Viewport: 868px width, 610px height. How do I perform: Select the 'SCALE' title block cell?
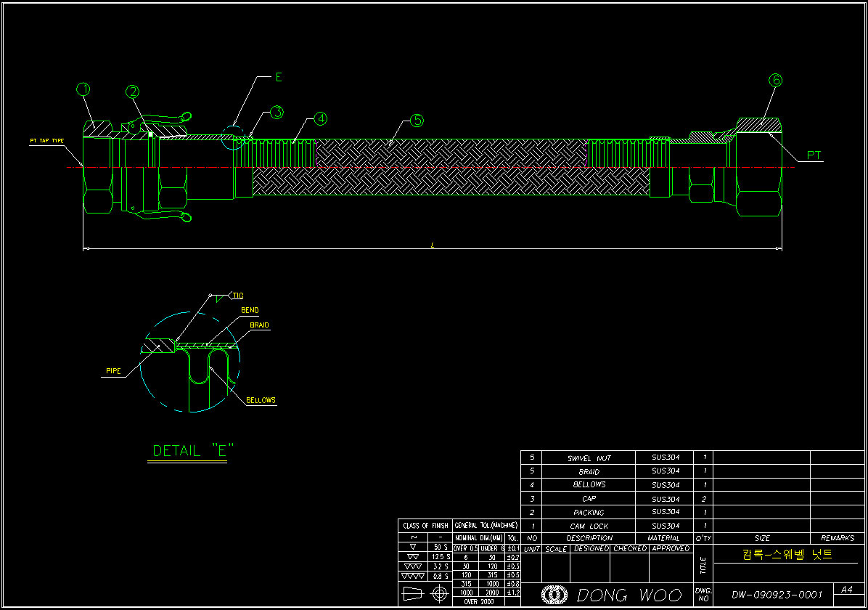(x=556, y=549)
